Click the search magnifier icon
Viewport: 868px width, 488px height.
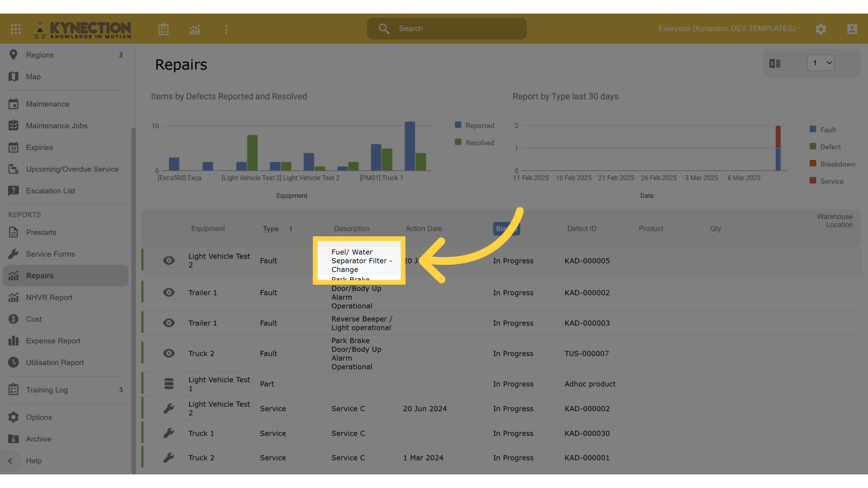coord(384,28)
